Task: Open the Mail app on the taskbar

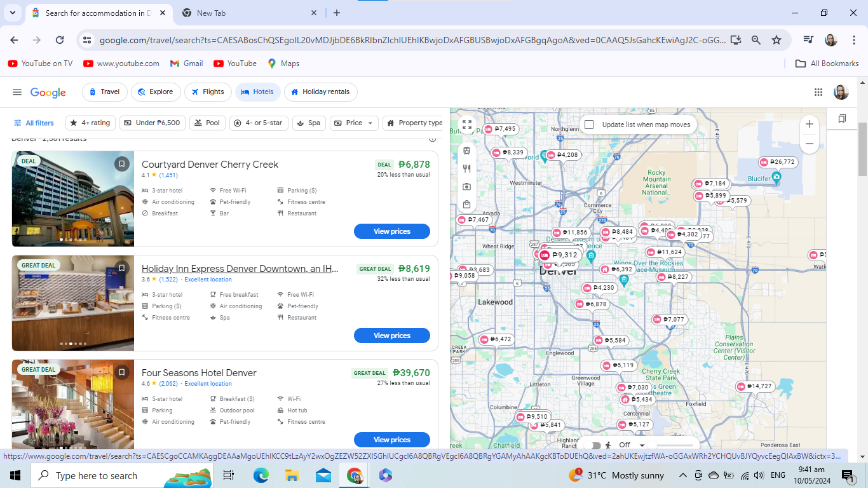Action: 323,475
